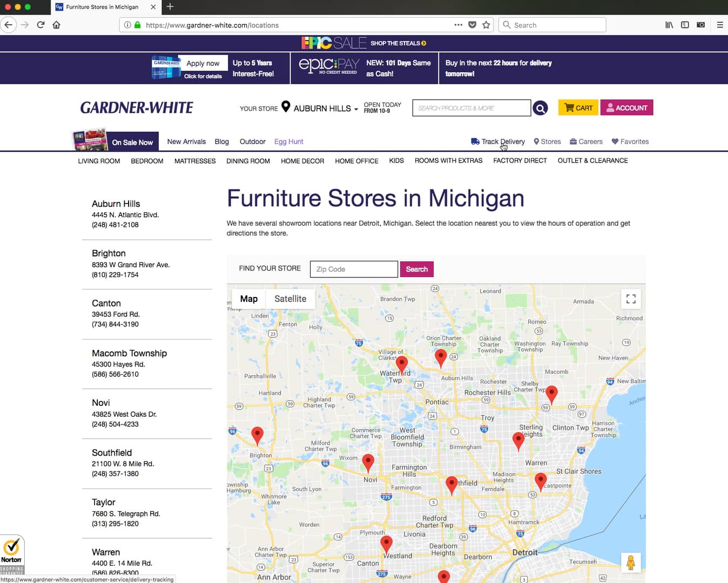Click Apply now credit card offer
The image size is (728, 583).
point(203,63)
